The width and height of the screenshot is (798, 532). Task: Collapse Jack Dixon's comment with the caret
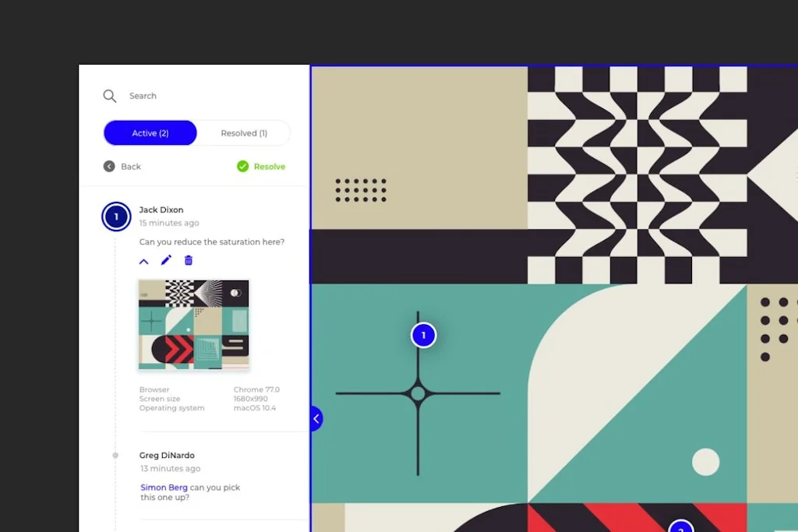coord(143,260)
